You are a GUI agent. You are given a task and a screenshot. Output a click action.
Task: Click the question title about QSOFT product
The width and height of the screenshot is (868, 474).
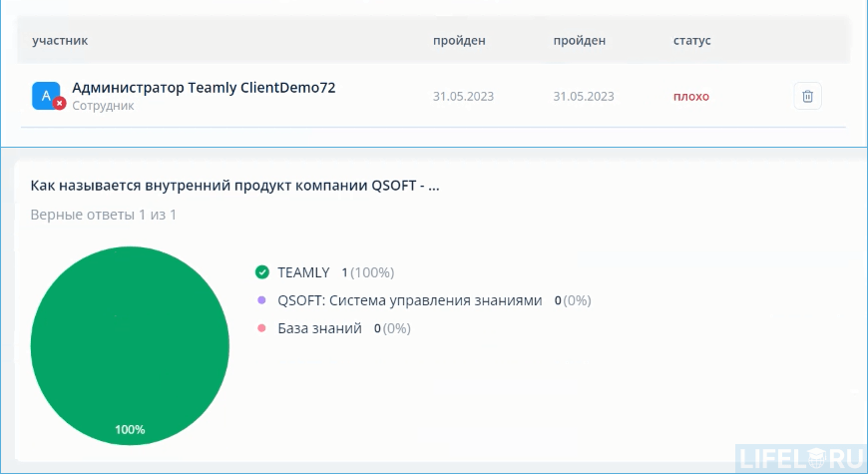[x=234, y=186]
